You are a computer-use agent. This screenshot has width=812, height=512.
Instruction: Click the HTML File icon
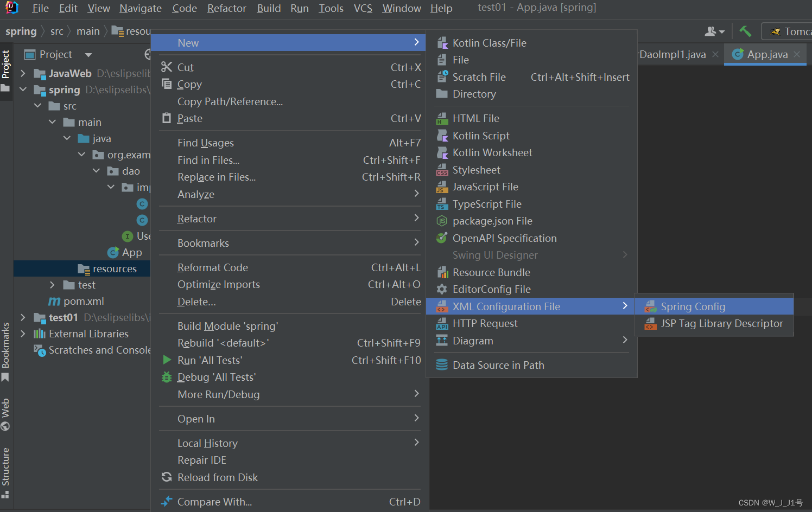pos(442,118)
